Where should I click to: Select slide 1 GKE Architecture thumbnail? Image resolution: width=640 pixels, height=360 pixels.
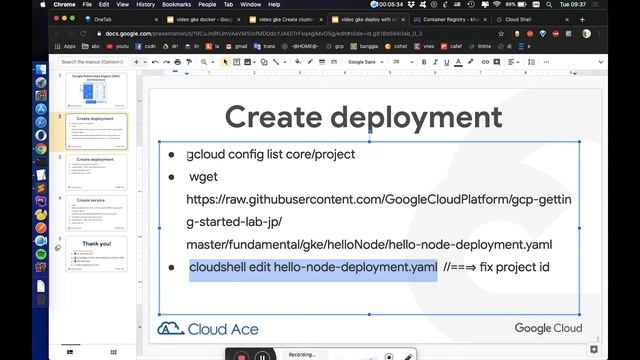coord(96,91)
